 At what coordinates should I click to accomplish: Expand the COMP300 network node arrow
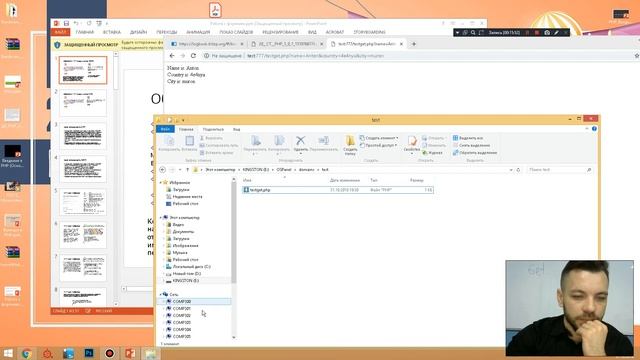[164, 302]
